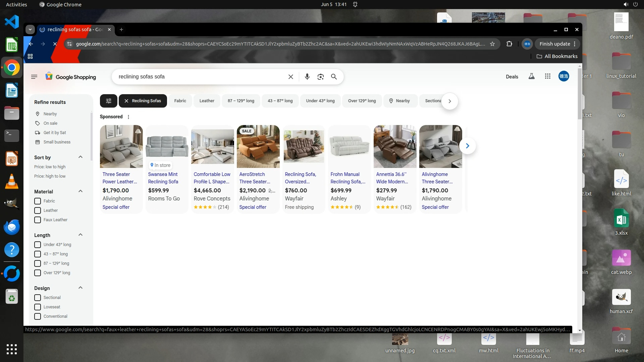Click the magnifying glass search icon
The width and height of the screenshot is (644, 362).
334,77
